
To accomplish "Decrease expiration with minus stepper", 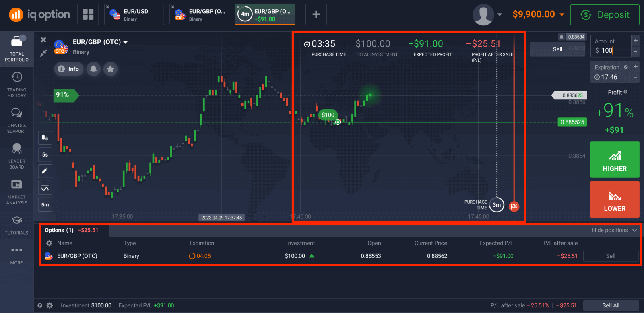I will 636,78.
